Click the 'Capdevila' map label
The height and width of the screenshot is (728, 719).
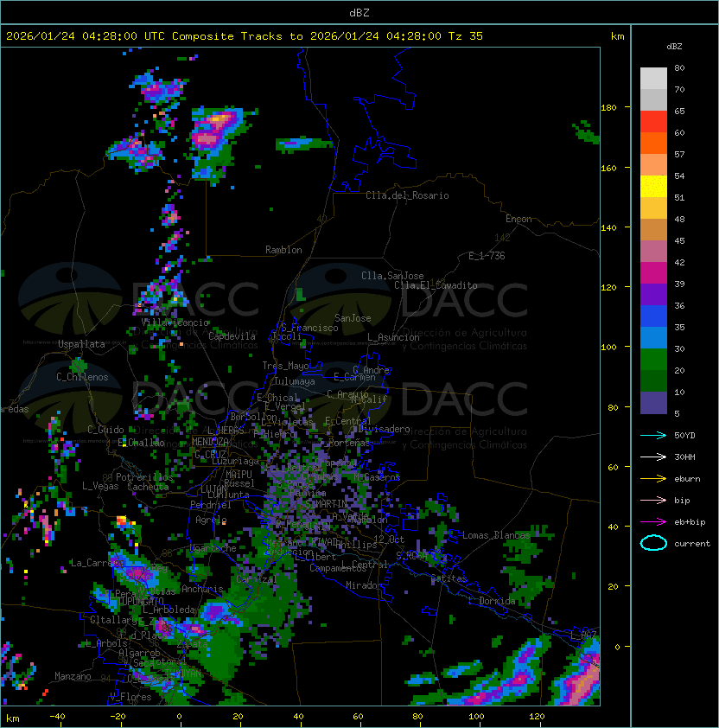pos(232,336)
